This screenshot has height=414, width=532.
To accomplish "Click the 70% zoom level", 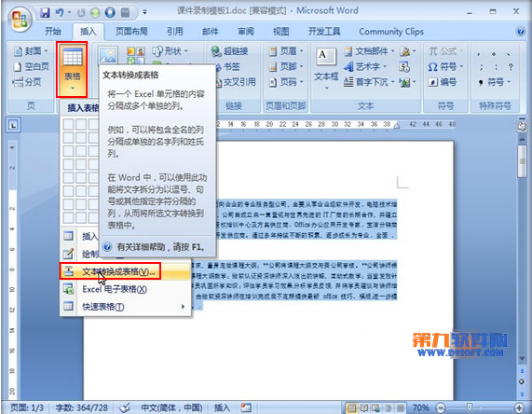I will pos(421,407).
